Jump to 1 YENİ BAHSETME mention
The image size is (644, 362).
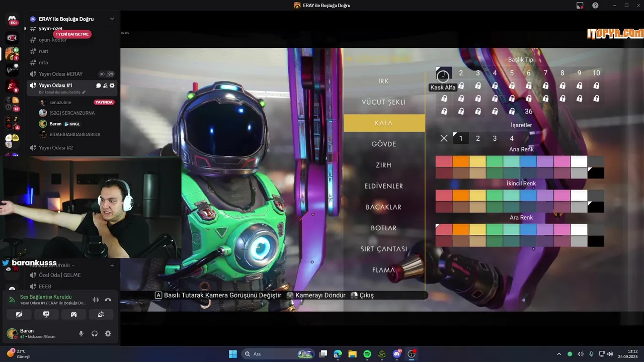(72, 34)
